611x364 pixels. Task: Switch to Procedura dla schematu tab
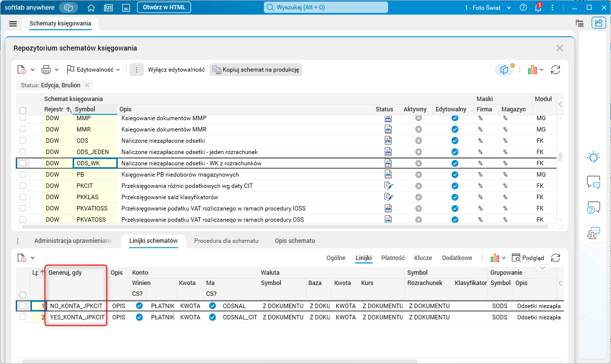tap(226, 241)
